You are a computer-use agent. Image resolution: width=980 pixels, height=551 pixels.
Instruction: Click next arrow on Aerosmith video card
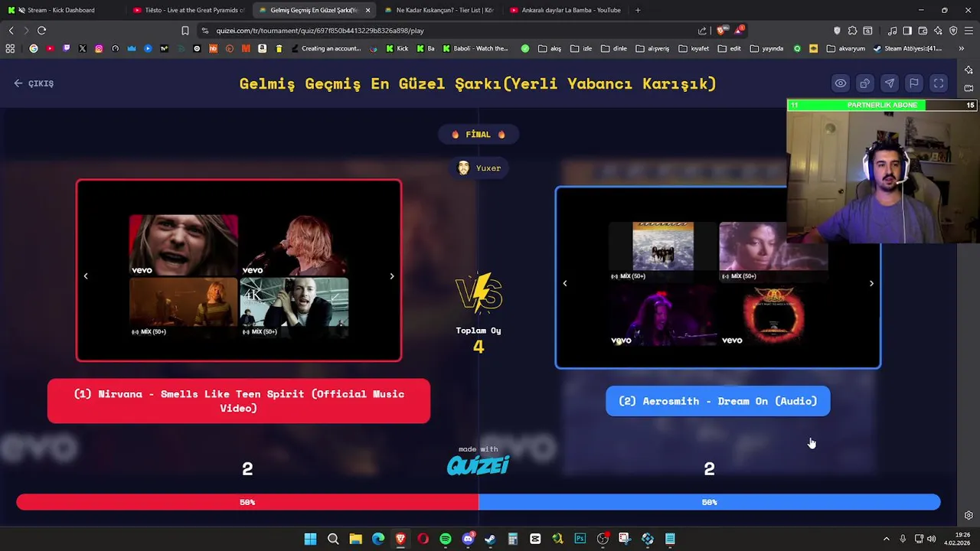(871, 283)
